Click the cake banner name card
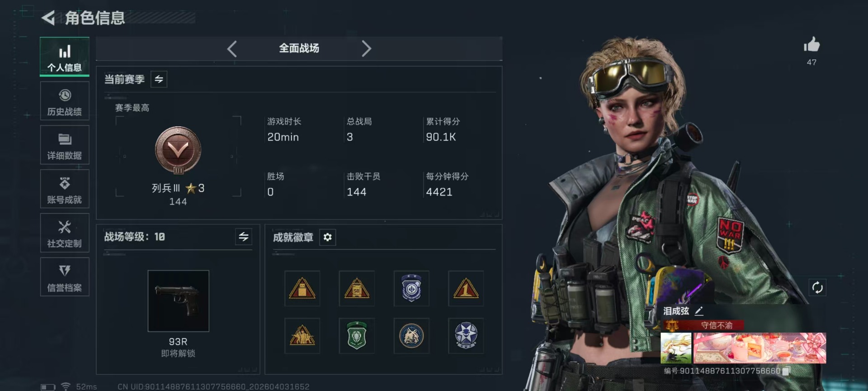 coord(759,348)
